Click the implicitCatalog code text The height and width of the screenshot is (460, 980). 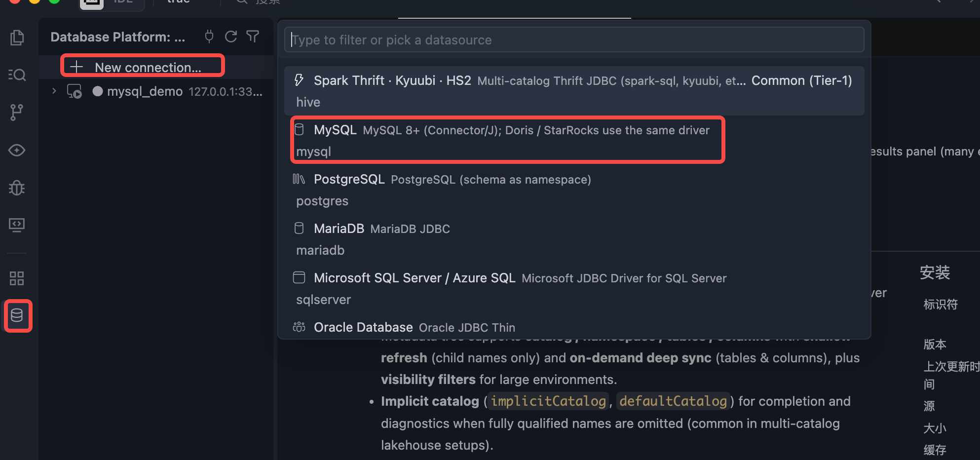click(x=548, y=401)
